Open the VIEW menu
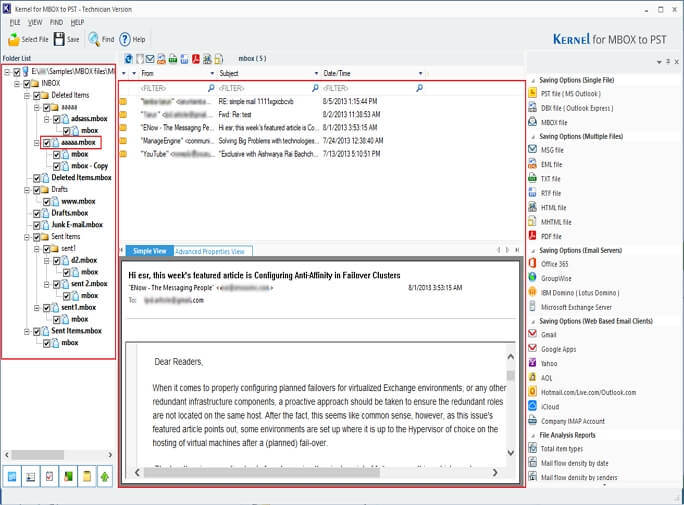 [35, 22]
